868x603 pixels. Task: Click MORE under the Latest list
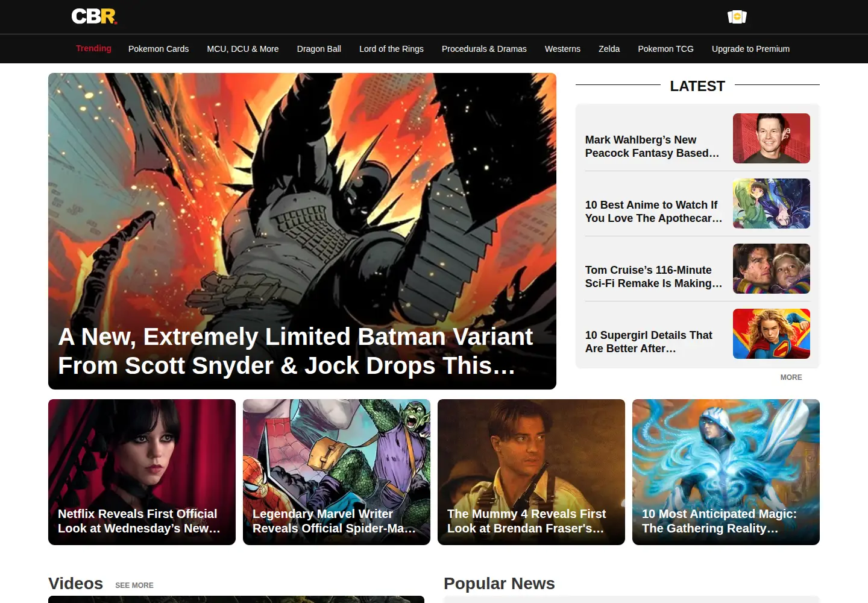pos(791,377)
